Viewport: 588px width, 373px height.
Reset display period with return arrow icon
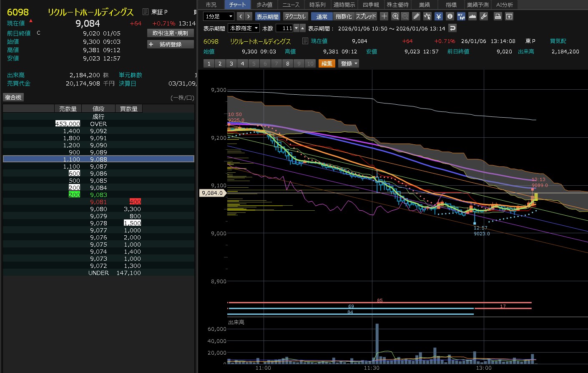point(452,28)
